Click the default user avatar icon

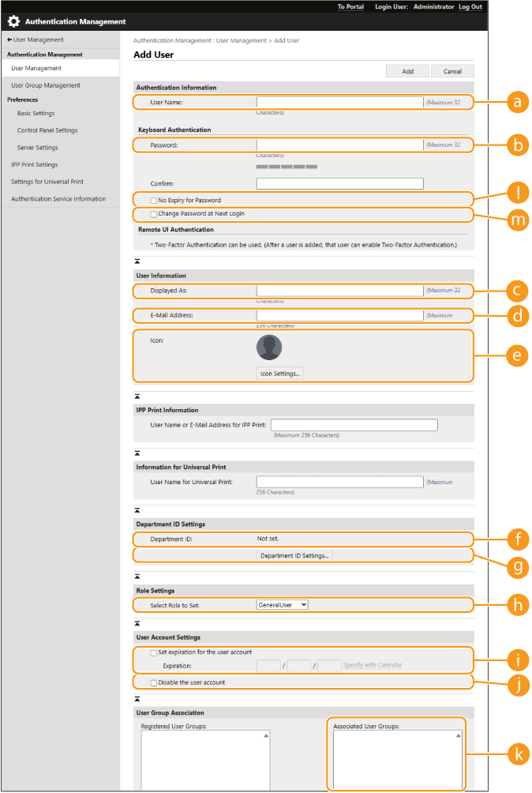269,348
